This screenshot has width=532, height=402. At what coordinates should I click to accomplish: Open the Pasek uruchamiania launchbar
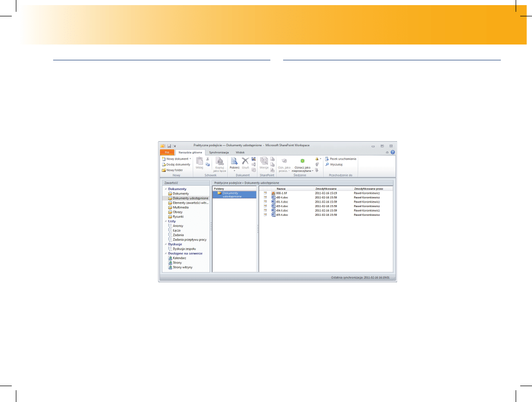340,159
